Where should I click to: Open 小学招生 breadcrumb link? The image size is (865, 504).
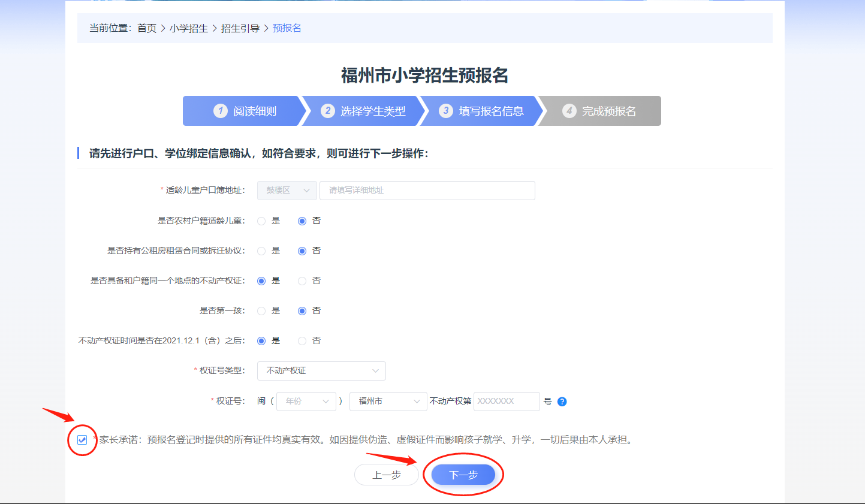189,28
